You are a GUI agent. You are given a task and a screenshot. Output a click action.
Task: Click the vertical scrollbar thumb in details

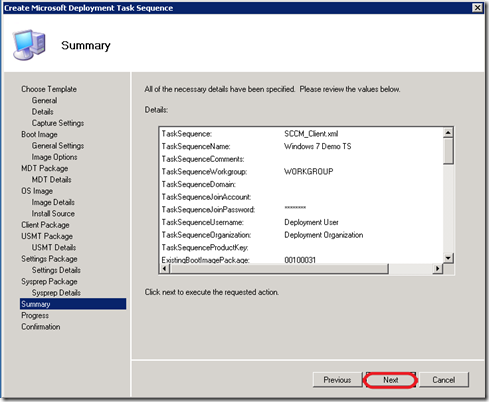point(448,151)
